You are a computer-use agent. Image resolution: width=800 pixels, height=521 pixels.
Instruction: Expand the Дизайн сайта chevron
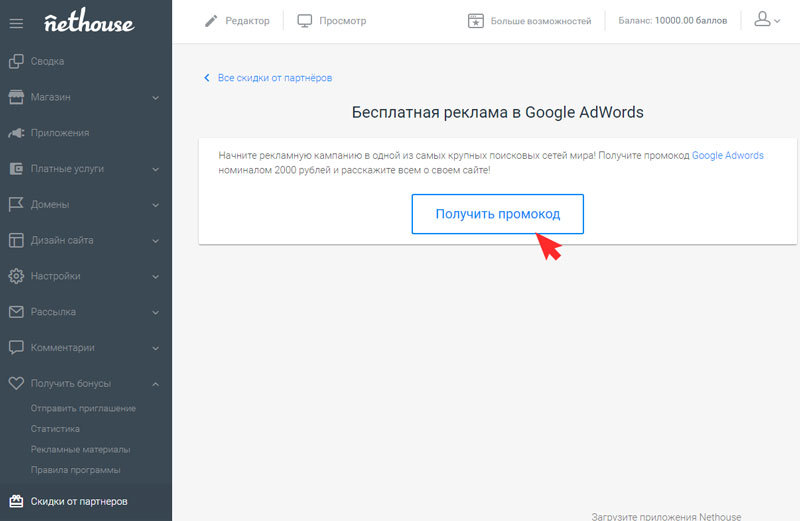point(156,240)
